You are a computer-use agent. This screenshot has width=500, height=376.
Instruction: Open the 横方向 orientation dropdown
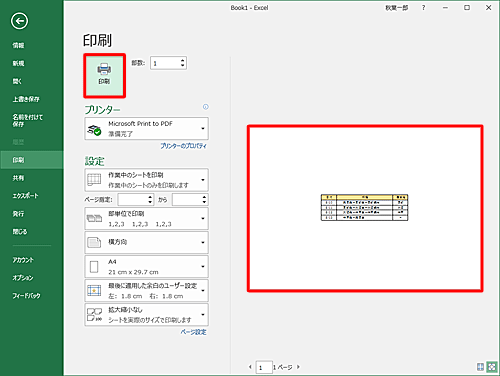click(x=146, y=242)
